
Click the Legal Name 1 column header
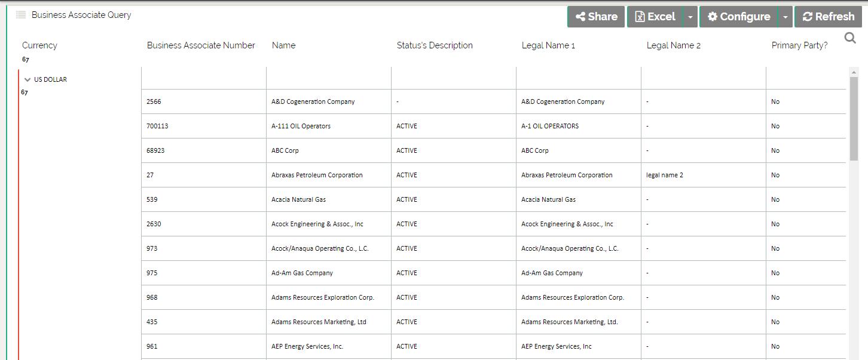click(x=548, y=45)
